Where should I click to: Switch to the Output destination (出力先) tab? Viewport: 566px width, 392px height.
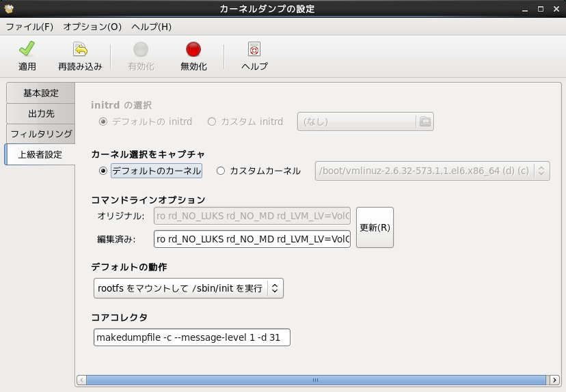pos(41,113)
